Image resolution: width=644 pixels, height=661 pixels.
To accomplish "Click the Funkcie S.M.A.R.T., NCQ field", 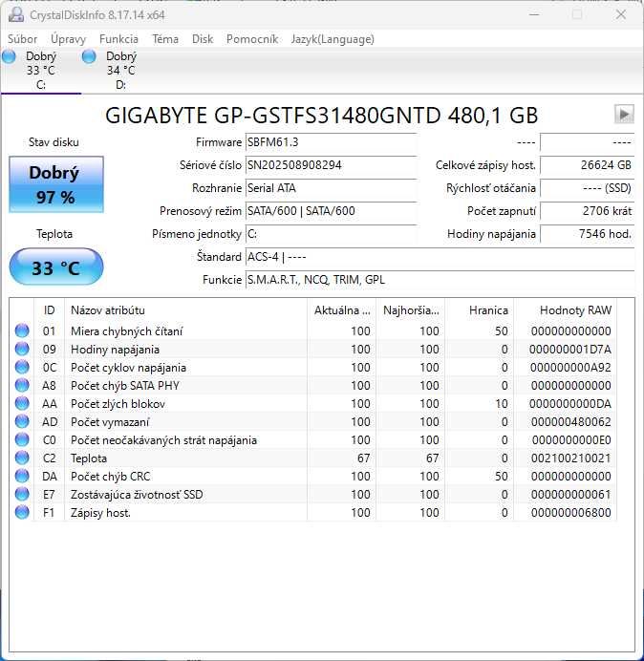I will [440, 280].
